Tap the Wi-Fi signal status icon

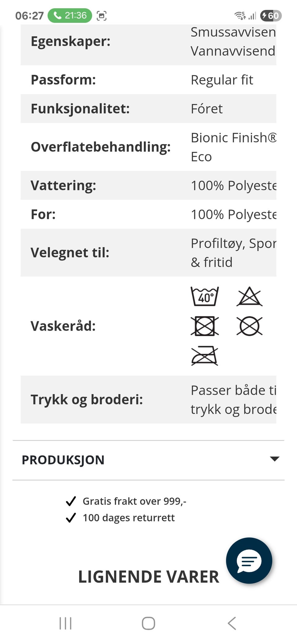240,15
